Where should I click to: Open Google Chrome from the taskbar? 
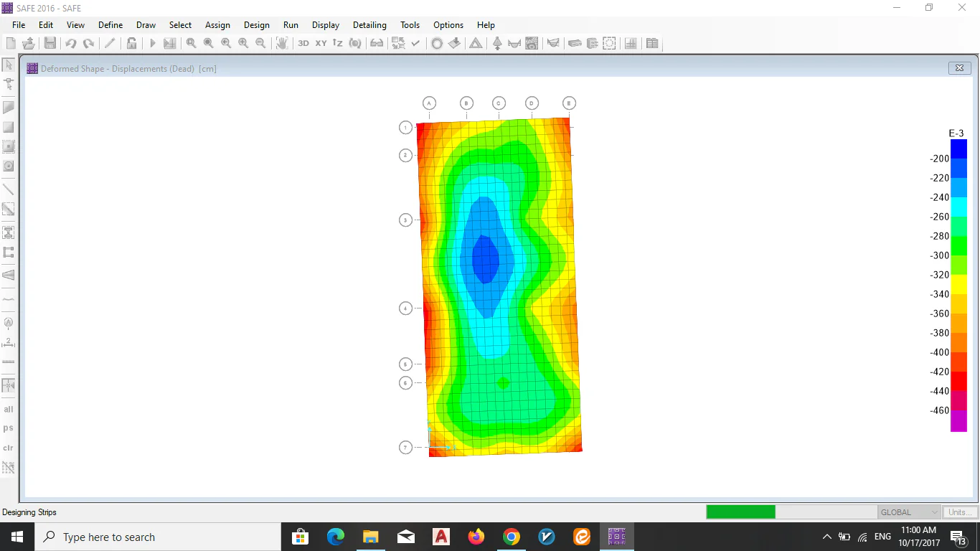coord(511,537)
